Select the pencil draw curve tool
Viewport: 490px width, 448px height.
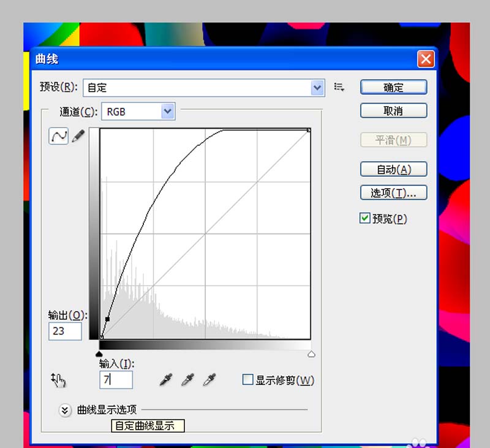[x=78, y=136]
